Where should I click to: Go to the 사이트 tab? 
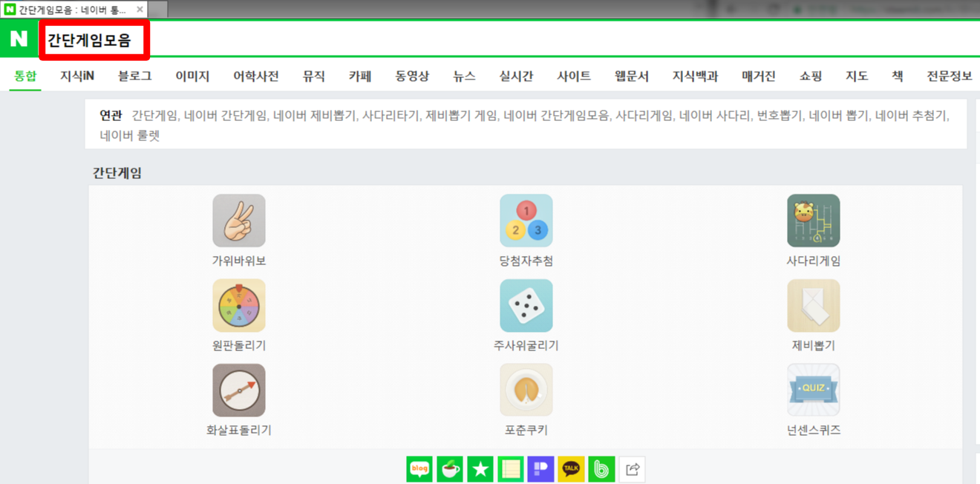click(x=574, y=76)
